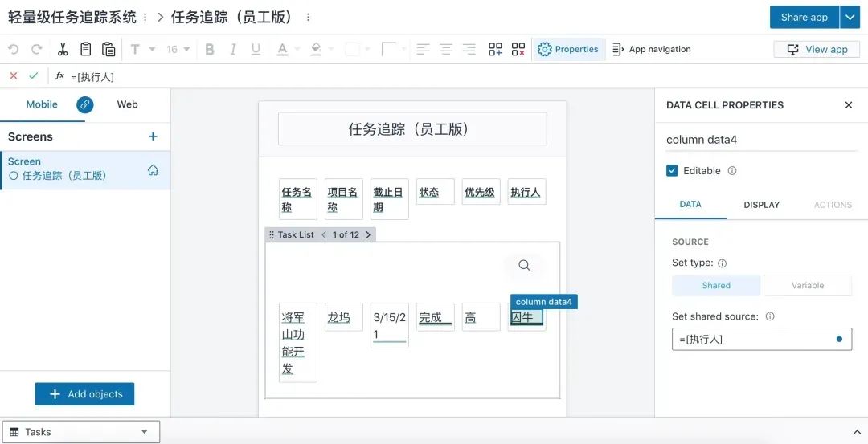Open the Properties panel button
This screenshot has height=444, width=868.
568,49
